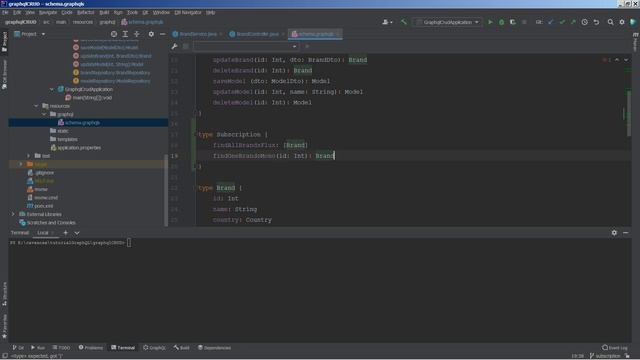Click the wrench icon in GraphQL editor toolbar
Image resolution: width=640 pixels, height=360 pixels.
pos(174,47)
